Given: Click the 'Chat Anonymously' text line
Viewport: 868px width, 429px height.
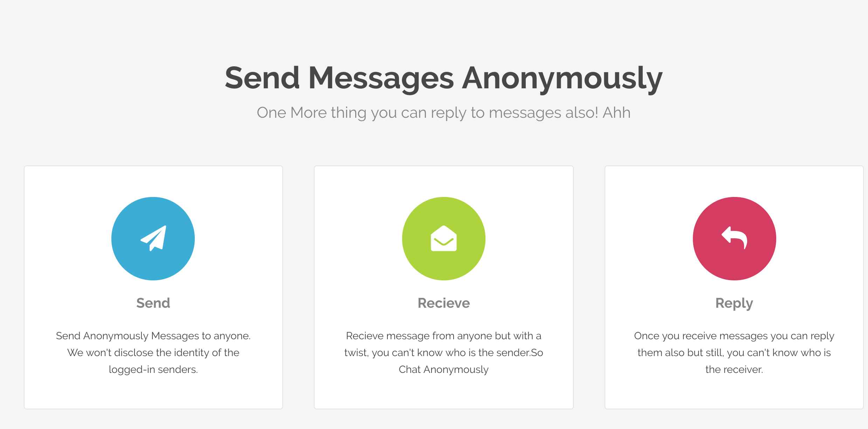Looking at the screenshot, I should coord(444,370).
